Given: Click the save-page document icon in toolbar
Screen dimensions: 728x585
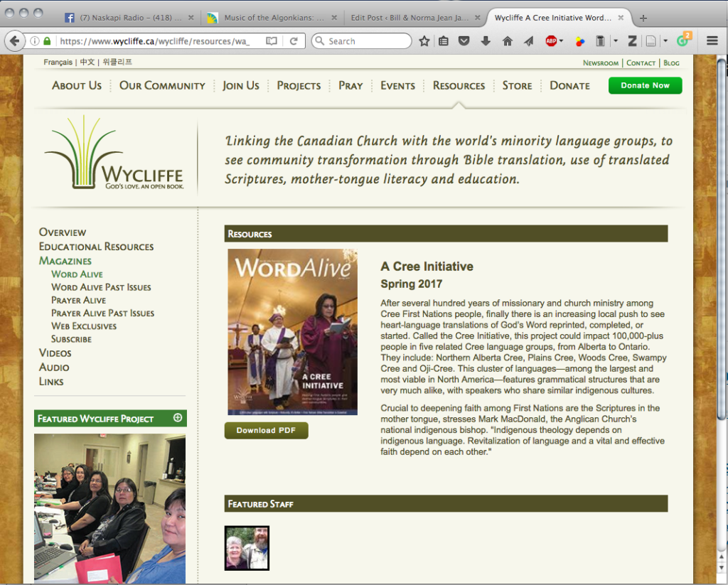Looking at the screenshot, I should (651, 41).
